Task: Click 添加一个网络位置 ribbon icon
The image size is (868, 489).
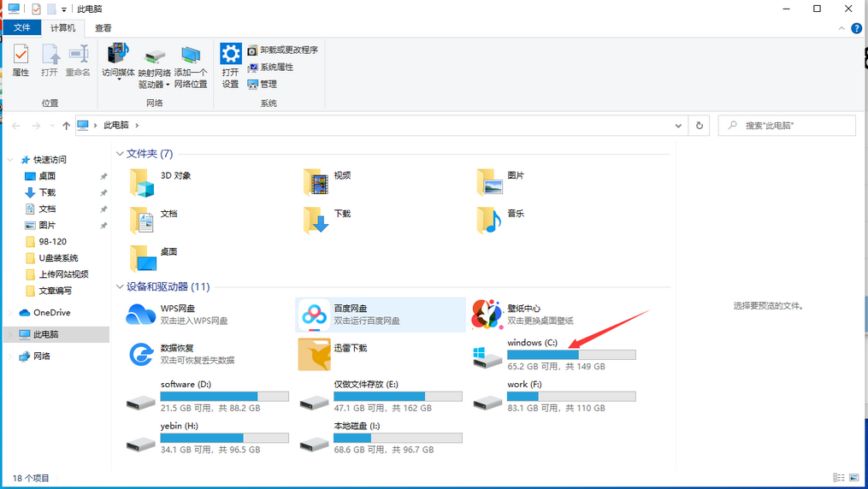Action: pos(191,67)
